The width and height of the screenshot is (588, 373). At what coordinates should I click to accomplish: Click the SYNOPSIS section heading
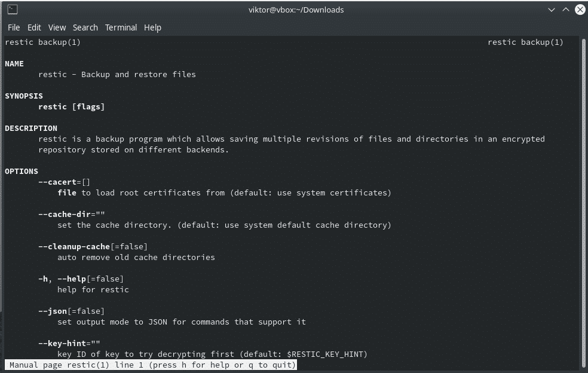24,96
